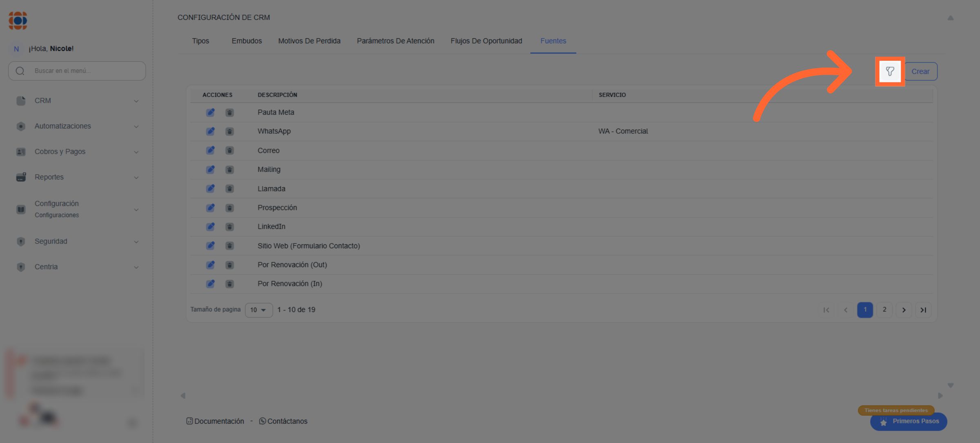Edit the LinkedIn source entry
Viewport: 980px width, 443px height.
click(210, 227)
